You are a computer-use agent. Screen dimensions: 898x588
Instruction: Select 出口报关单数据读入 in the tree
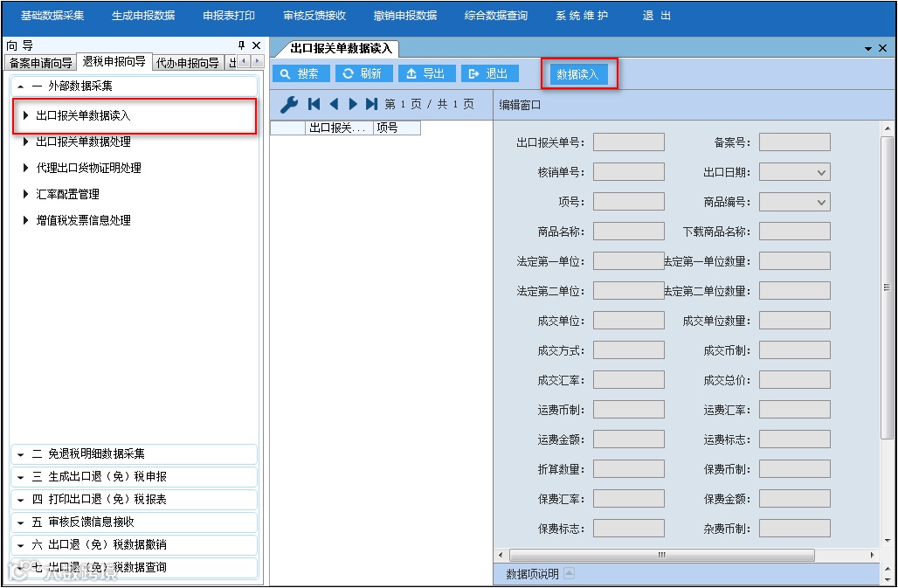coord(135,115)
